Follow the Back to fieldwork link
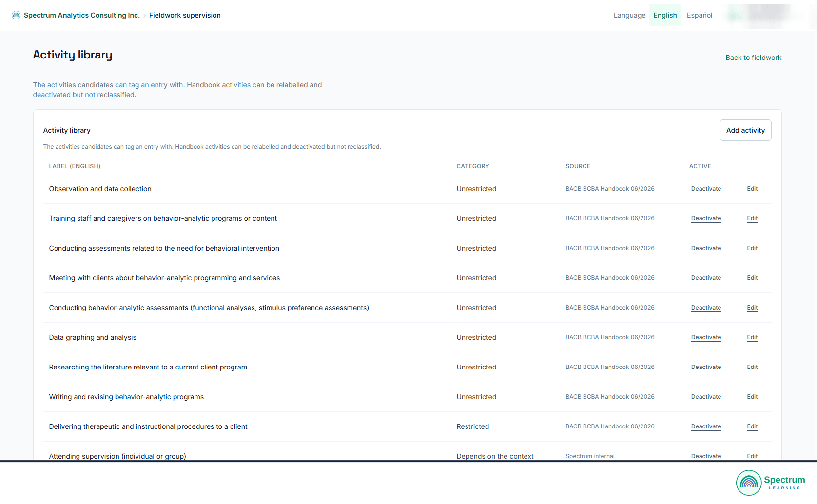Viewport: 817px width, 504px height. [753, 58]
